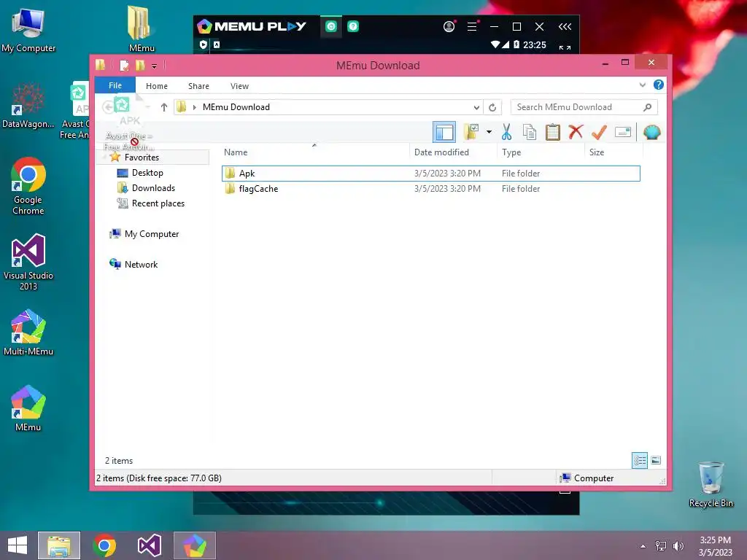The width and height of the screenshot is (747, 560).
Task: Open DataWagon desktop shortcut
Action: [28, 105]
